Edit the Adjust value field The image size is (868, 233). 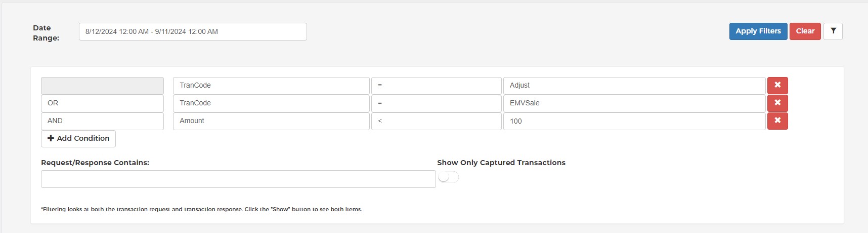[x=634, y=86]
